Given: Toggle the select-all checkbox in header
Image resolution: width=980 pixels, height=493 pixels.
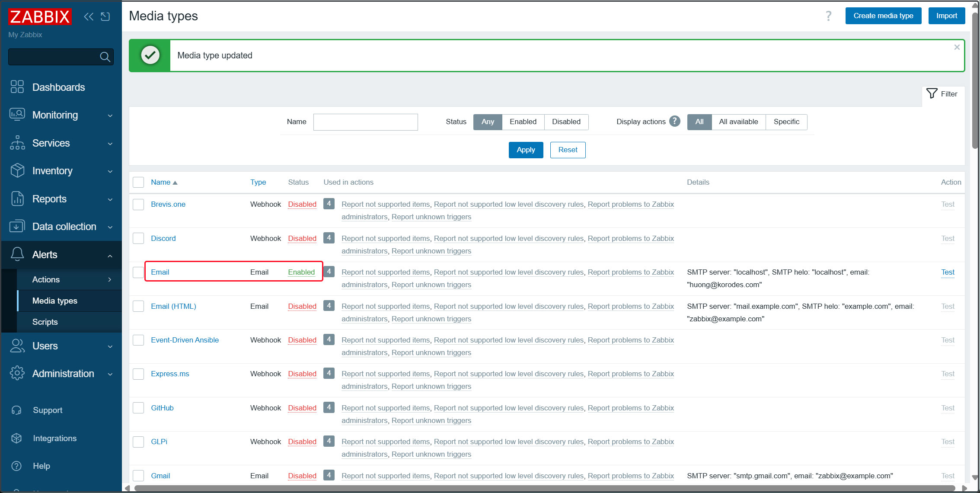Looking at the screenshot, I should [x=138, y=182].
